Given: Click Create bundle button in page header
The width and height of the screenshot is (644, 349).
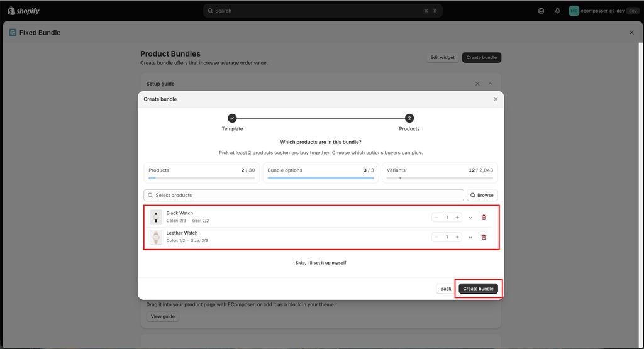Looking at the screenshot, I should tap(481, 57).
